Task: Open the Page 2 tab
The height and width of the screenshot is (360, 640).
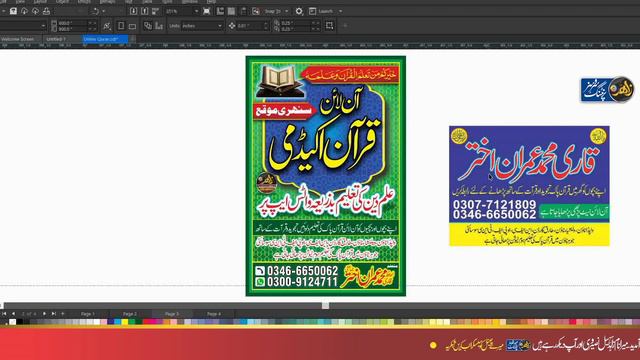Action: pyautogui.click(x=130, y=313)
